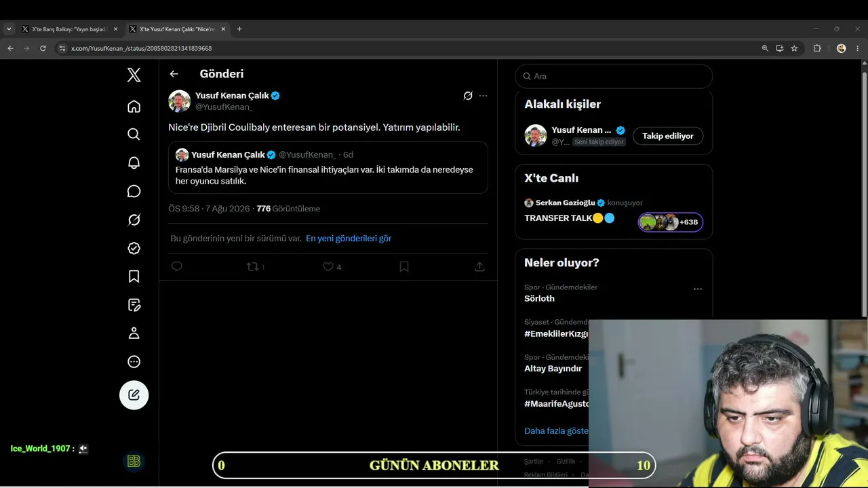The height and width of the screenshot is (488, 868).
Task: Toggle the bookmark star for this page
Action: pyautogui.click(x=794, y=48)
